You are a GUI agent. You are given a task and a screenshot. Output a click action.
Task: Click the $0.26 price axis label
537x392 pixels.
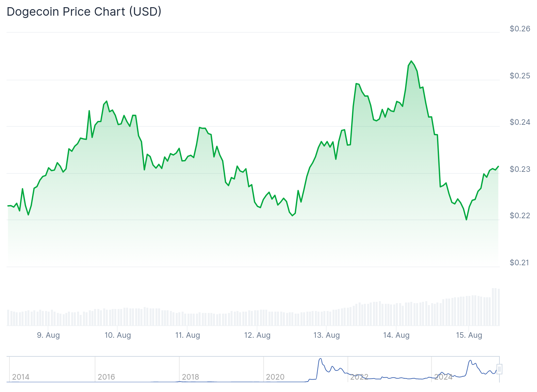[x=520, y=29]
